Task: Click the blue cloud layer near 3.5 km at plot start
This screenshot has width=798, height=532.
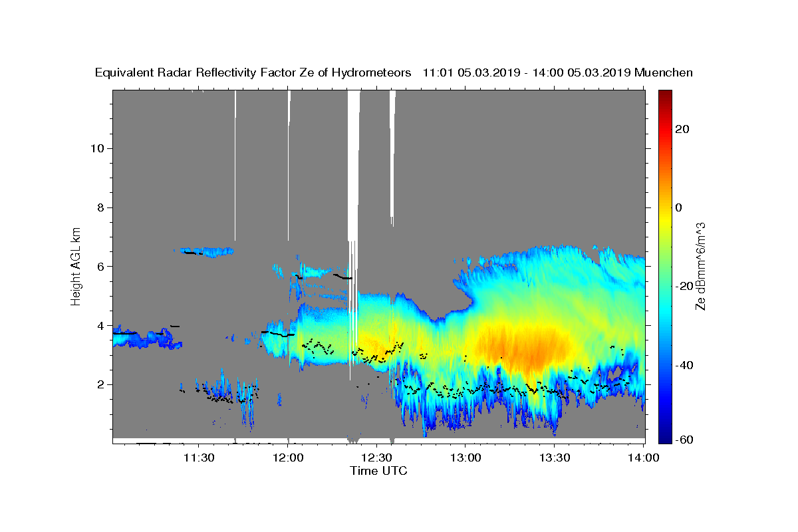Action: pos(147,336)
